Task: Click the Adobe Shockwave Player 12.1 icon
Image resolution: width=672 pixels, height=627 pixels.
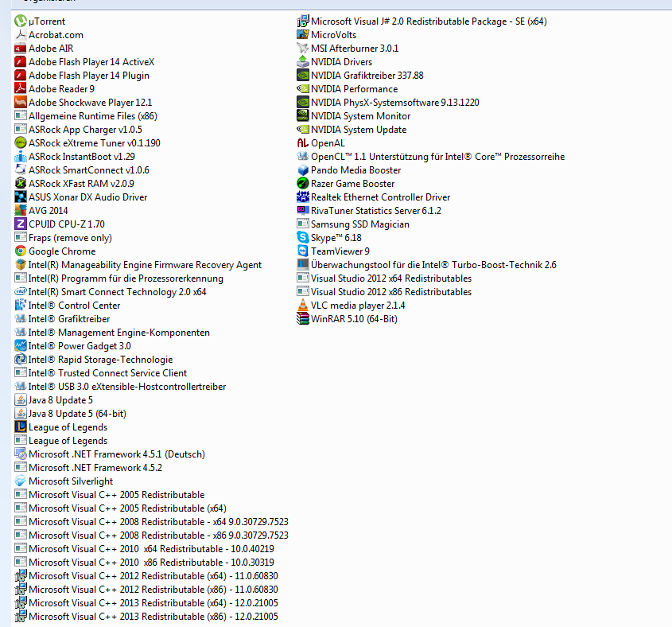Action: pos(21,103)
